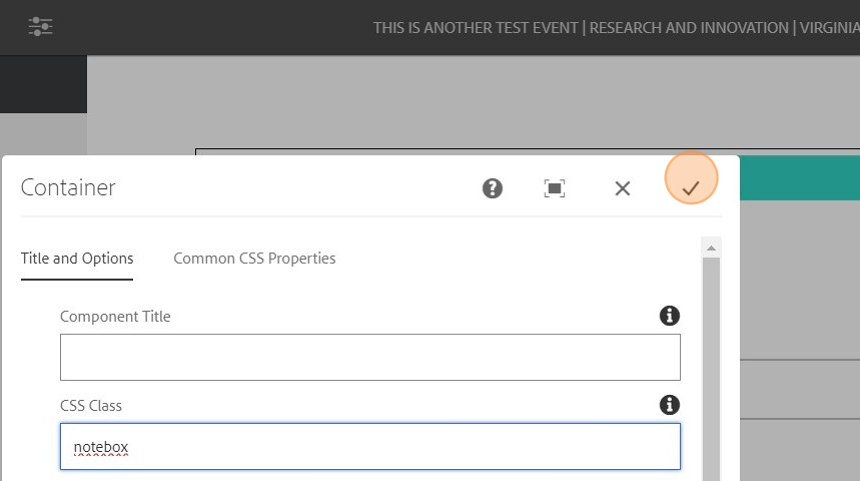Toggle the side panel rail icon
The image size is (860, 481).
(41, 27)
